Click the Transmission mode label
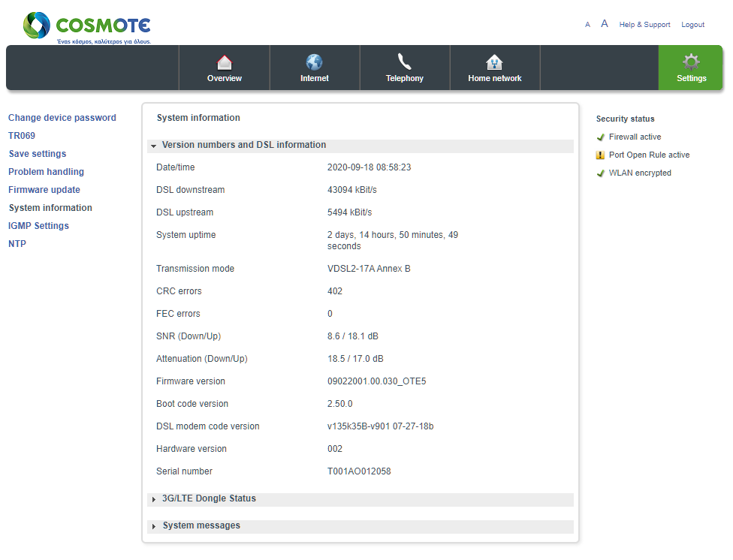Image resolution: width=733 pixels, height=560 pixels. point(195,269)
